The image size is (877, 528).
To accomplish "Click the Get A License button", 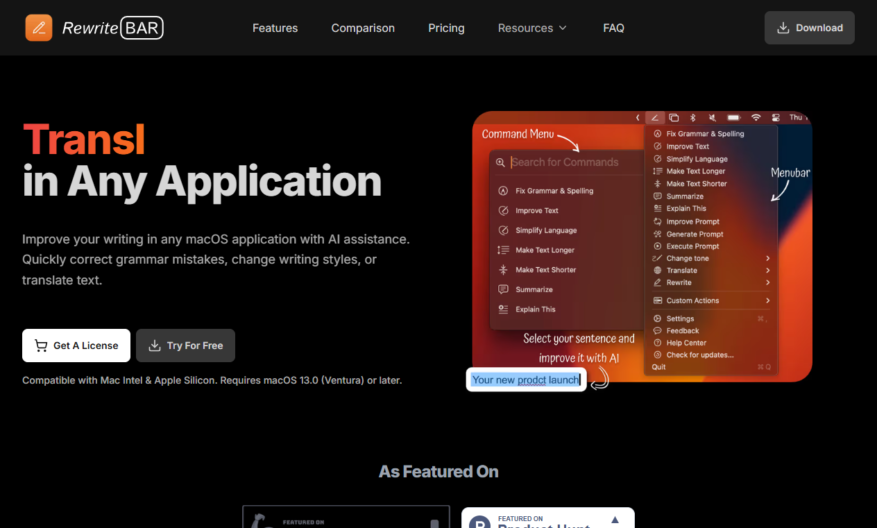I will (x=76, y=346).
